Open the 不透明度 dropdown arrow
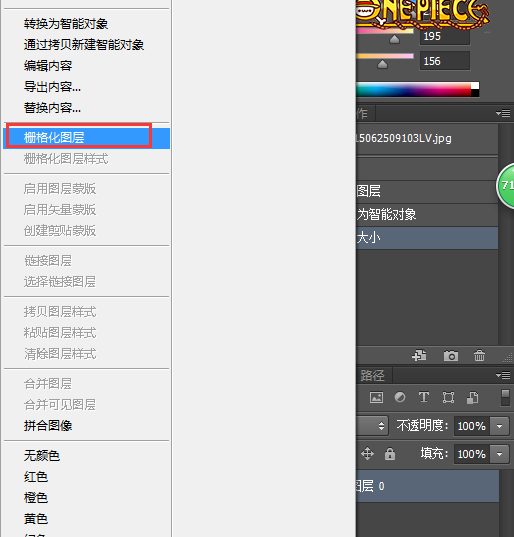The width and height of the screenshot is (514, 537). [x=500, y=426]
